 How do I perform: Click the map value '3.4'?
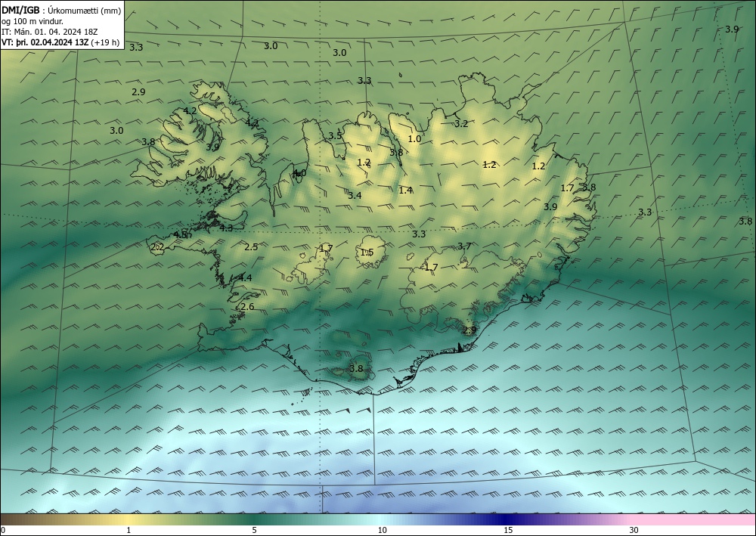[355, 195]
